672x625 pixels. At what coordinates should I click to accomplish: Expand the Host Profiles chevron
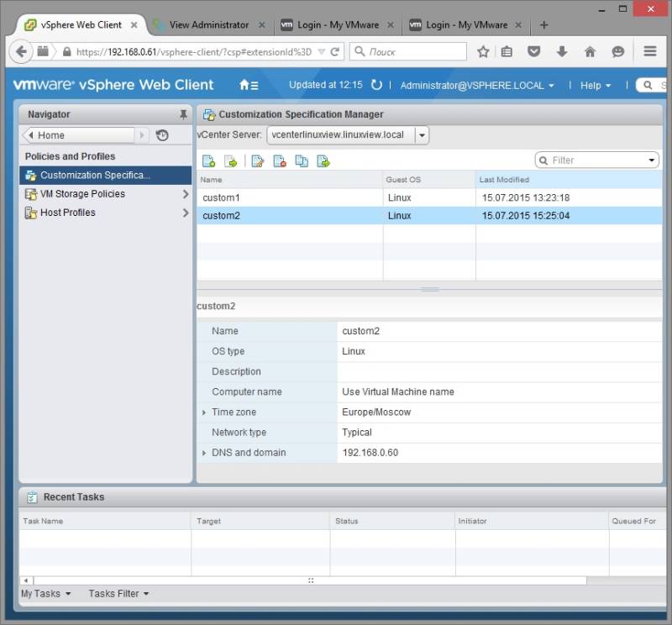pos(185,213)
